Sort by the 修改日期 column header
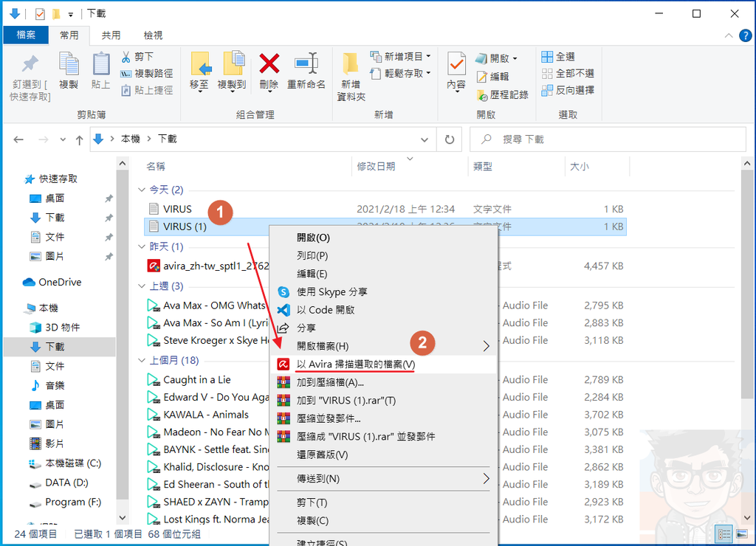The height and width of the screenshot is (546, 756). 376,166
